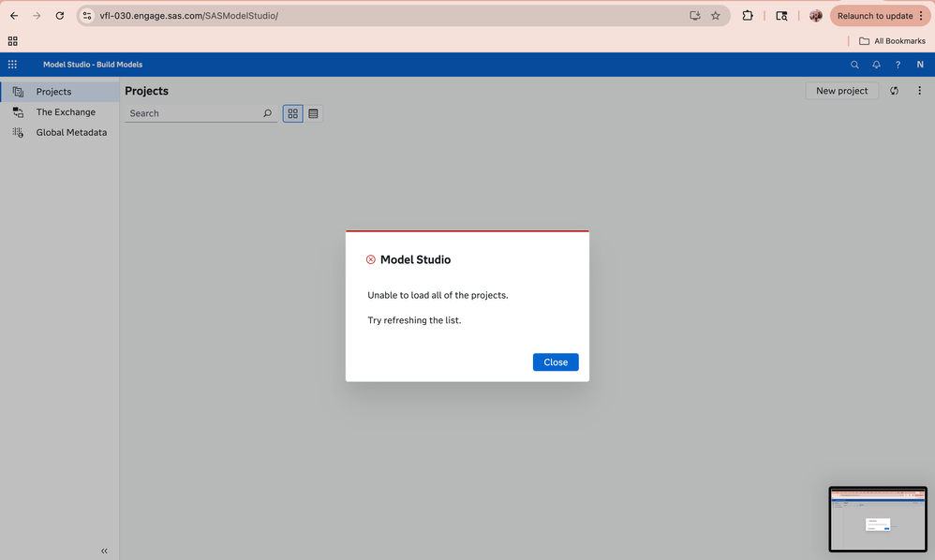The height and width of the screenshot is (560, 935).
Task: Close the Model Studio error dialog
Action: coord(556,362)
